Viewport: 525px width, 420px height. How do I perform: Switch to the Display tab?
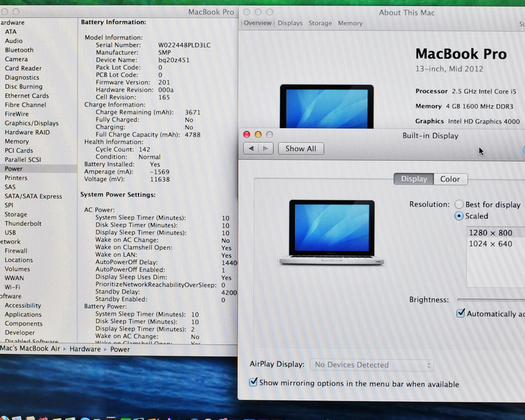tap(414, 179)
